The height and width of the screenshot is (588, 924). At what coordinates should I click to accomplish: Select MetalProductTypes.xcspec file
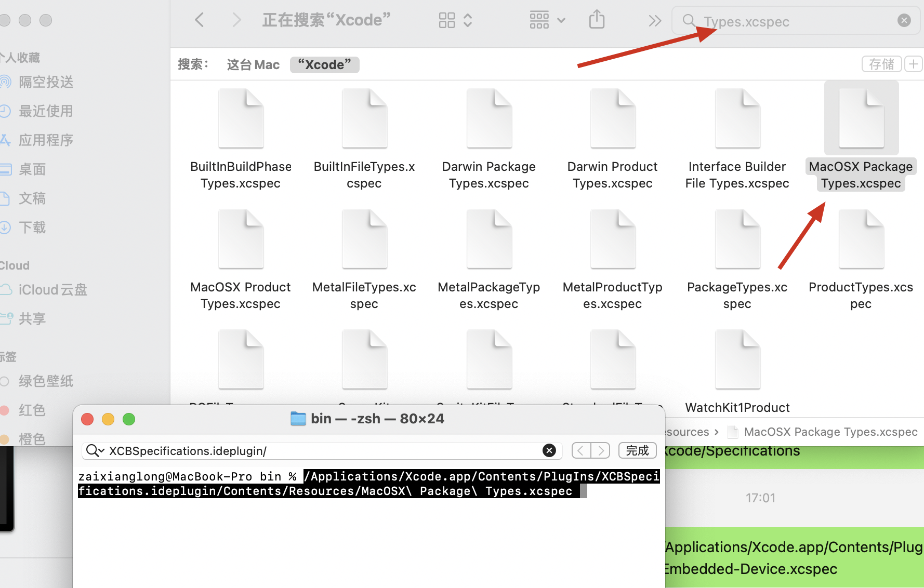click(x=613, y=260)
